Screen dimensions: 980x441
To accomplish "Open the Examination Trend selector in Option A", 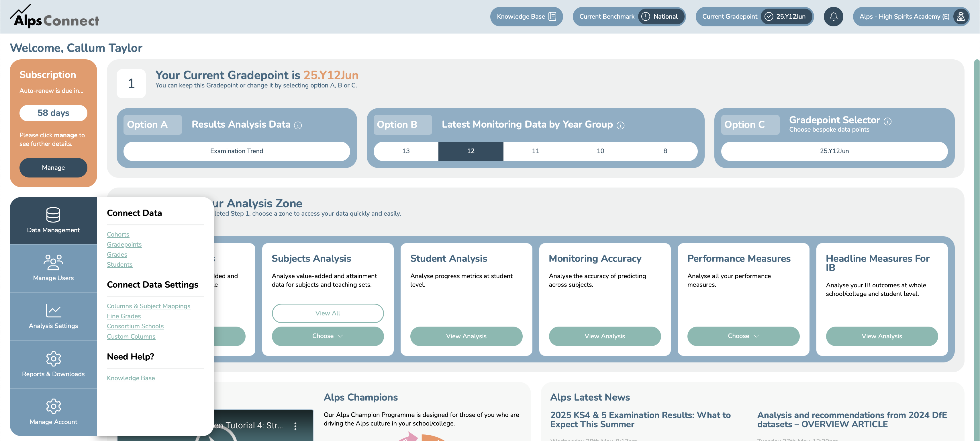I will tap(237, 151).
